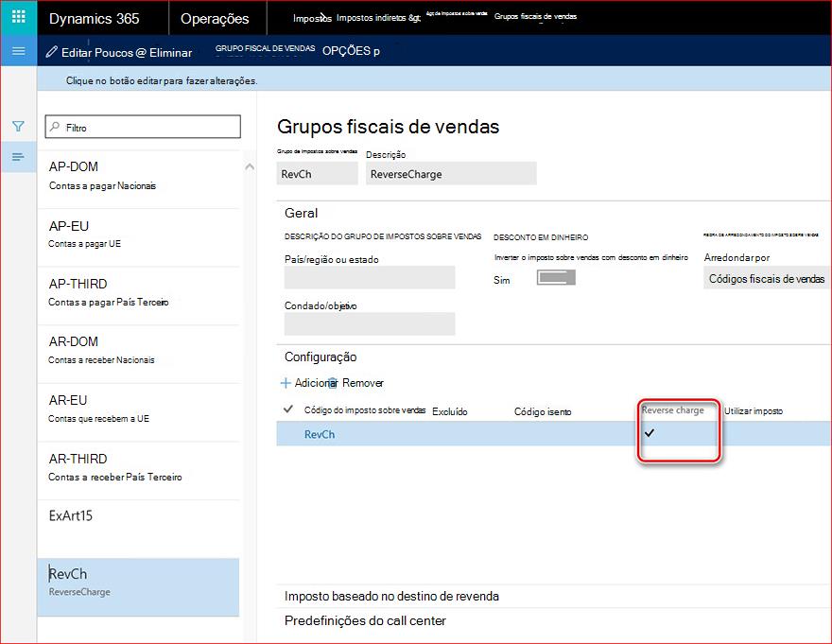This screenshot has height=644, width=832.
Task: Click the Dynamics 365 home title
Action: pos(94,19)
